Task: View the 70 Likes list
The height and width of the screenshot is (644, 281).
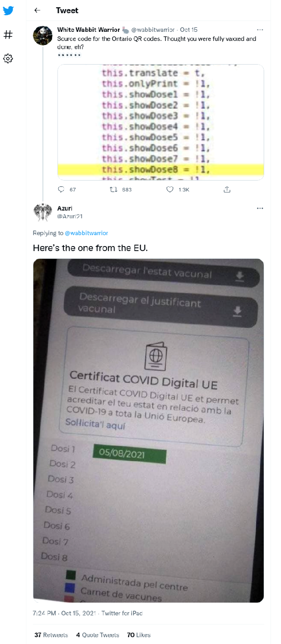Action: pyautogui.click(x=138, y=635)
